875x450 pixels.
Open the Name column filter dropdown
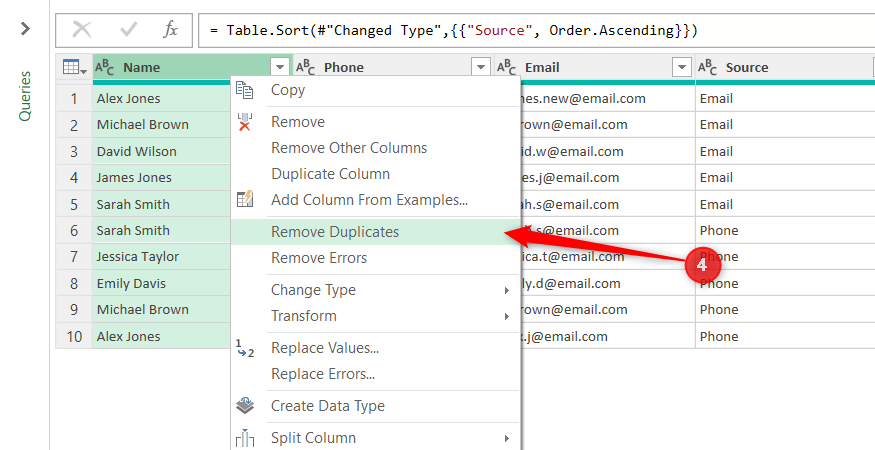click(x=280, y=68)
